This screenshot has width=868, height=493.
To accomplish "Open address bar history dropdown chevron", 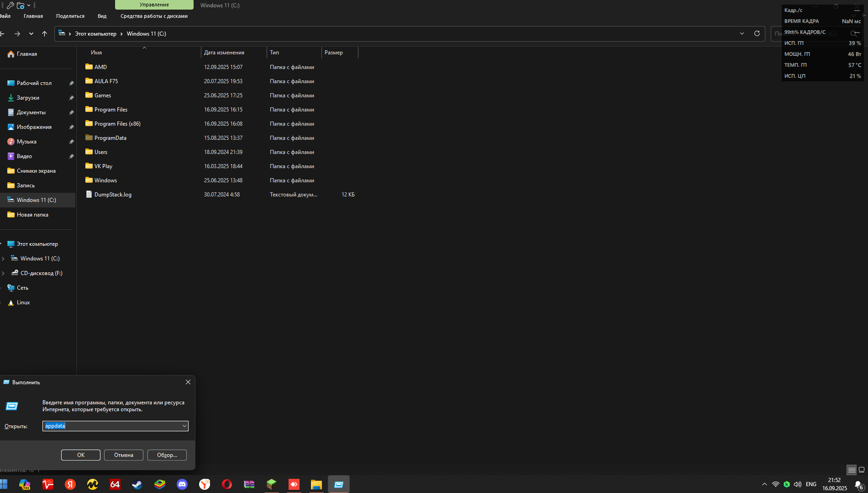I will click(x=742, y=33).
